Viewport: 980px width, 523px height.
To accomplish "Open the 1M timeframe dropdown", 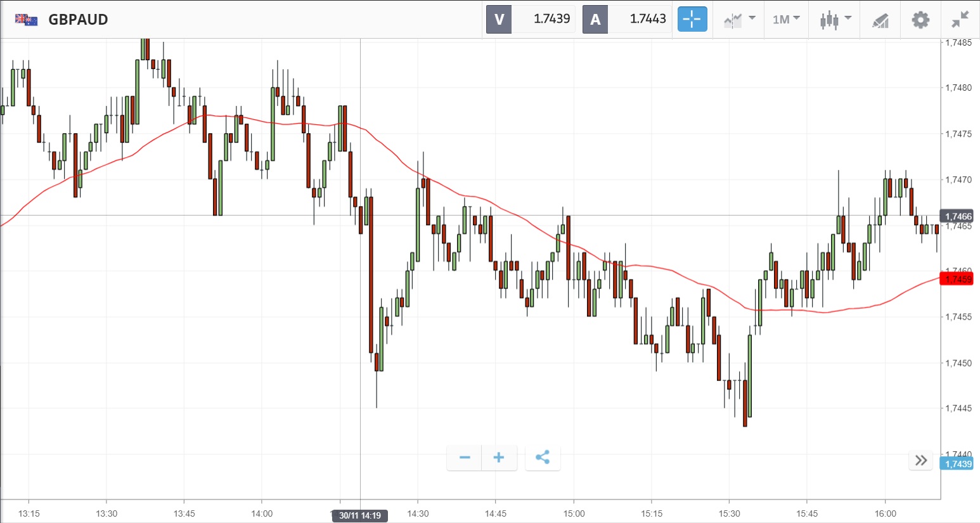I will coord(786,20).
